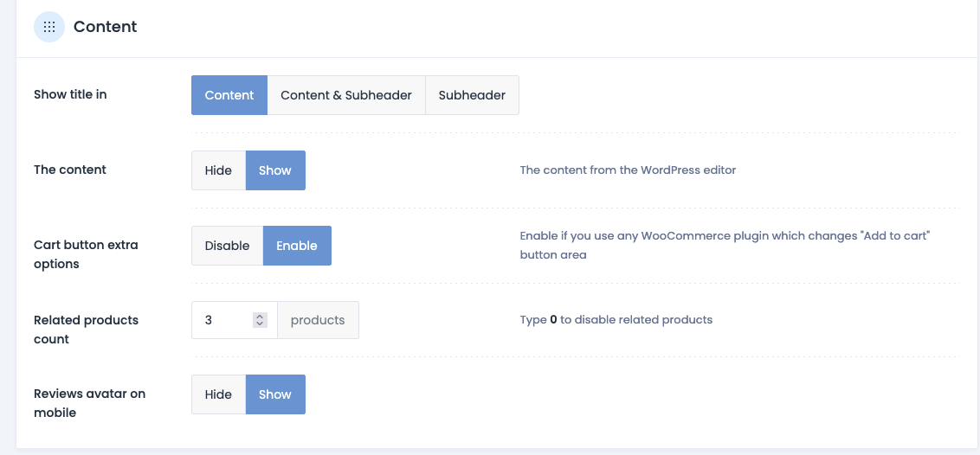Decrease related products count with down arrow
980x455 pixels.
[260, 324]
